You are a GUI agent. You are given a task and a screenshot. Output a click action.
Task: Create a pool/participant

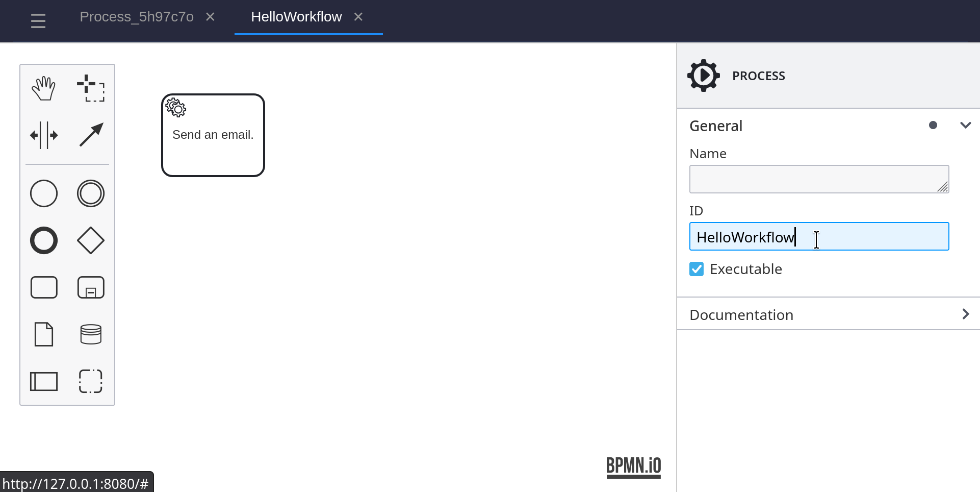(44, 381)
